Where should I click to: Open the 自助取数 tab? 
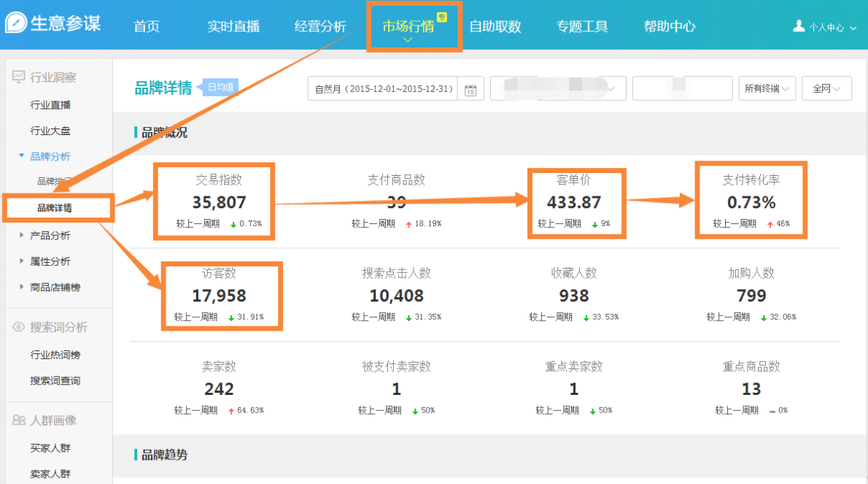(495, 26)
